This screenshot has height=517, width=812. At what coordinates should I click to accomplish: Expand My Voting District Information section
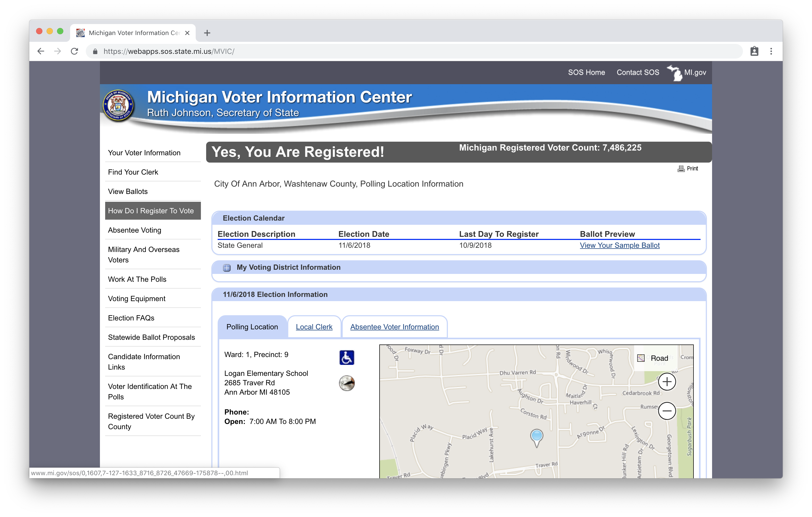click(227, 268)
